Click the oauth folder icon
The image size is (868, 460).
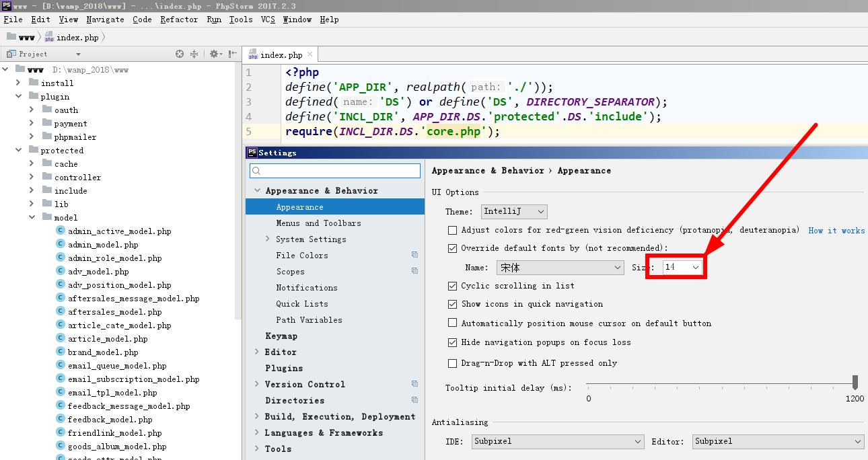click(47, 110)
